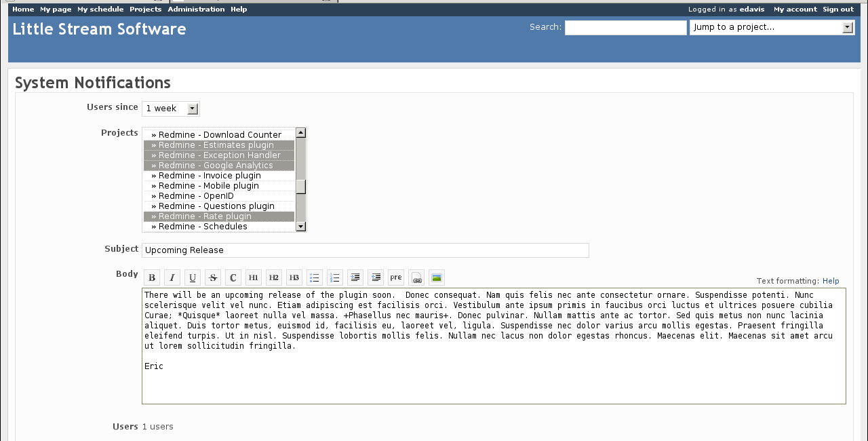Insert an ordered numbered list

click(335, 277)
